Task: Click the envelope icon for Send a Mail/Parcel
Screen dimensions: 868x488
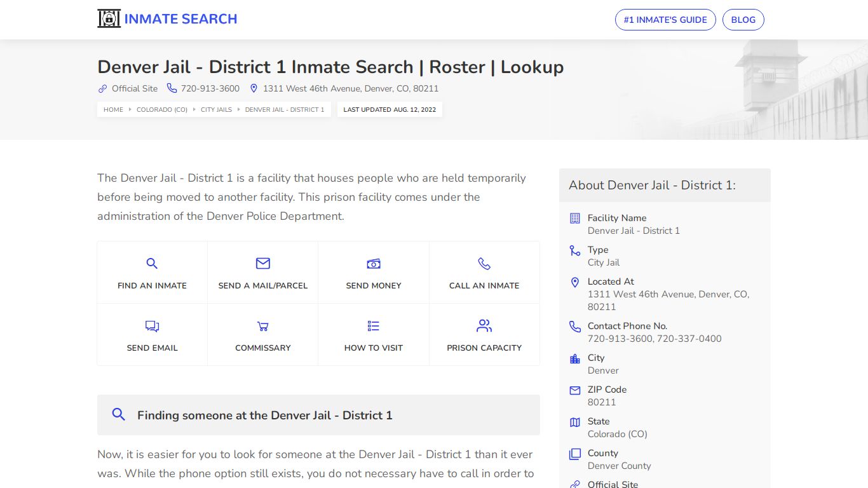Action: (x=263, y=263)
